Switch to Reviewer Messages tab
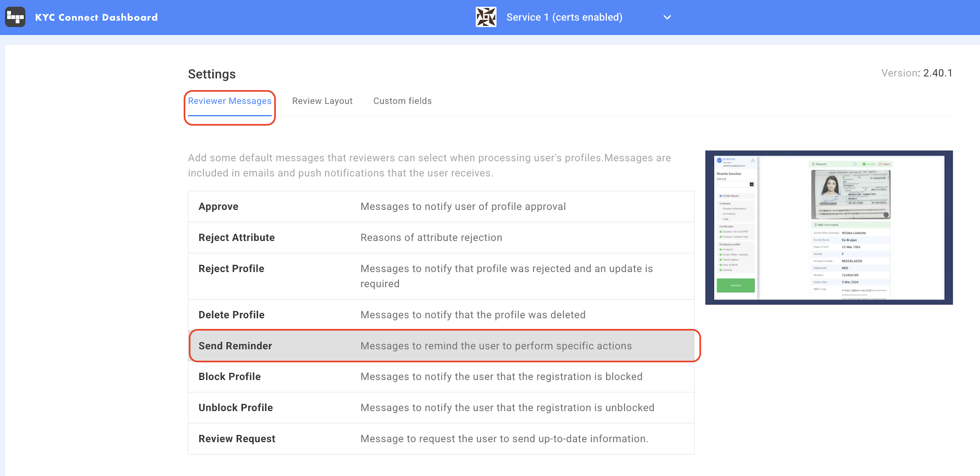The width and height of the screenshot is (980, 476). 230,101
